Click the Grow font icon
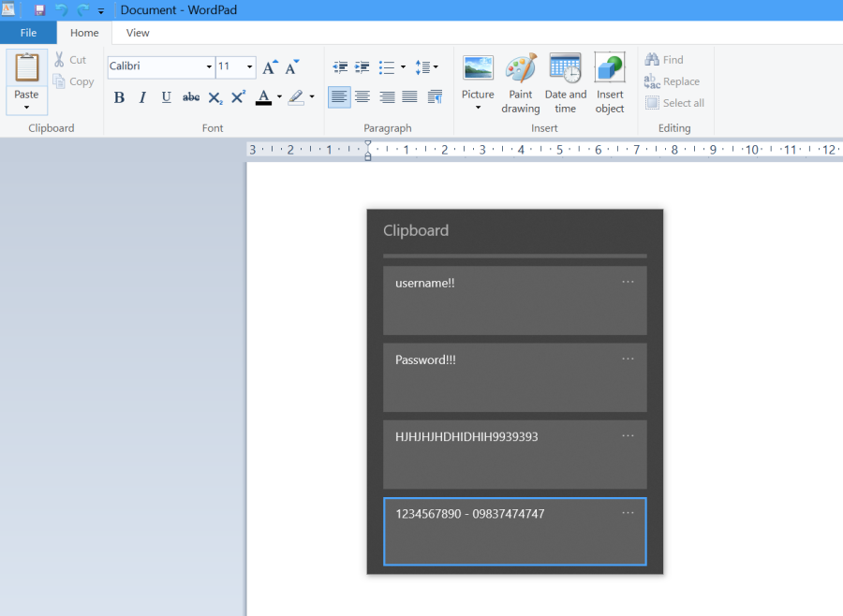This screenshot has height=616, width=843. (x=270, y=67)
